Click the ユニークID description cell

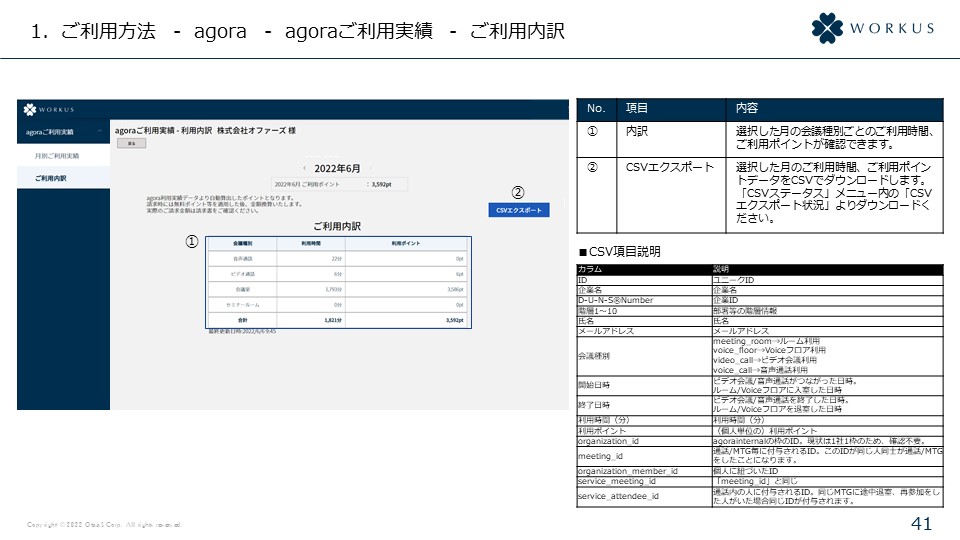tap(733, 280)
